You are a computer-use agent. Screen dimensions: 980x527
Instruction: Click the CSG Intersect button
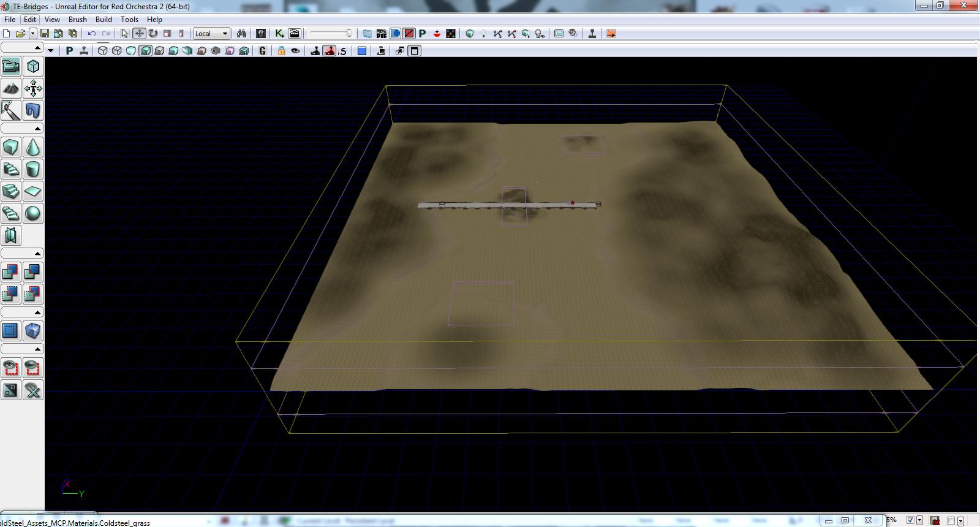11,294
